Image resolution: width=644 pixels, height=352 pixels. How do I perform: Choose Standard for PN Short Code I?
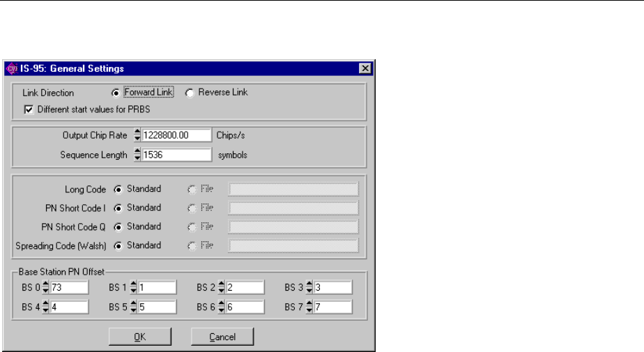click(118, 208)
